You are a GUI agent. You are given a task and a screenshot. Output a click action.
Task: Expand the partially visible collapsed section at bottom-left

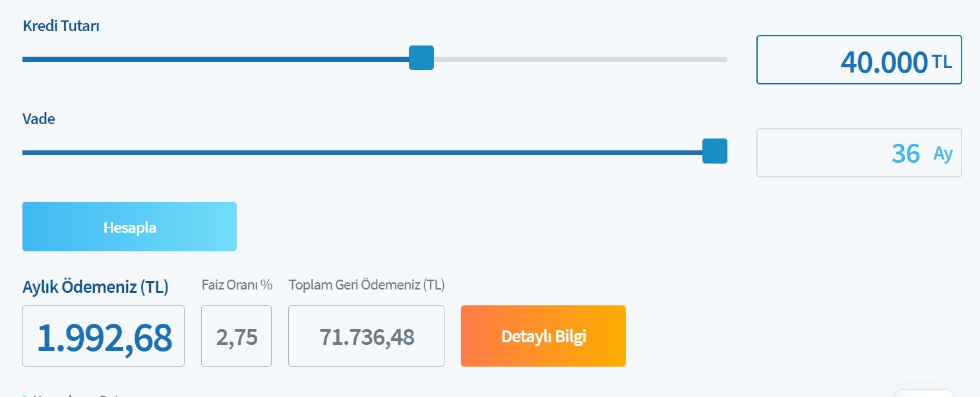(x=73, y=394)
